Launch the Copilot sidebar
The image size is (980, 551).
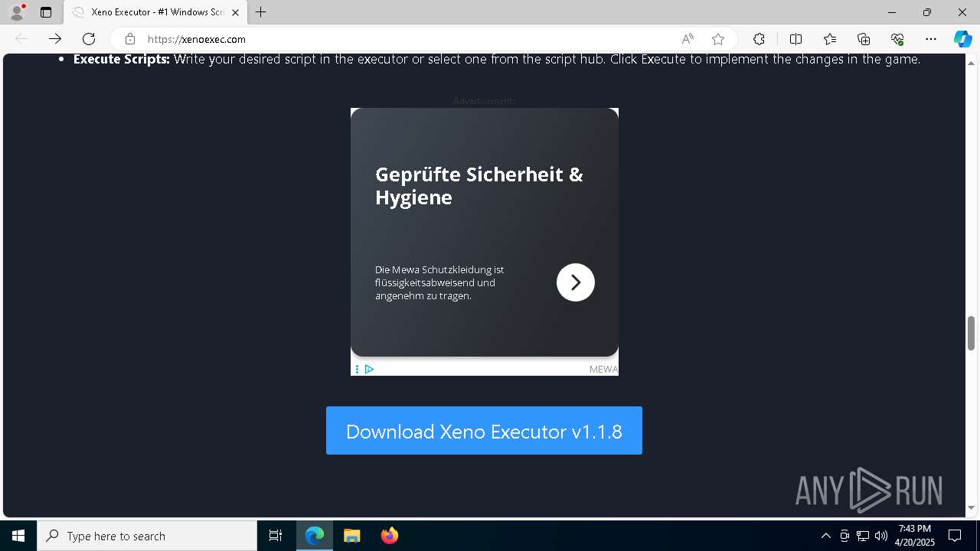[x=962, y=39]
